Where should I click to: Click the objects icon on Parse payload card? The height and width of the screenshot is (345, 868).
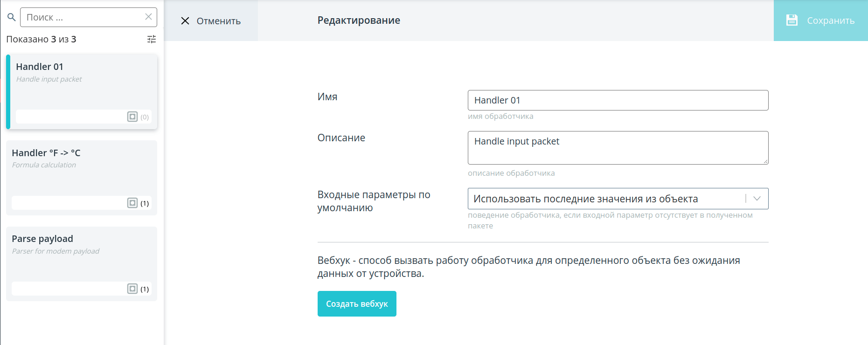click(x=132, y=289)
